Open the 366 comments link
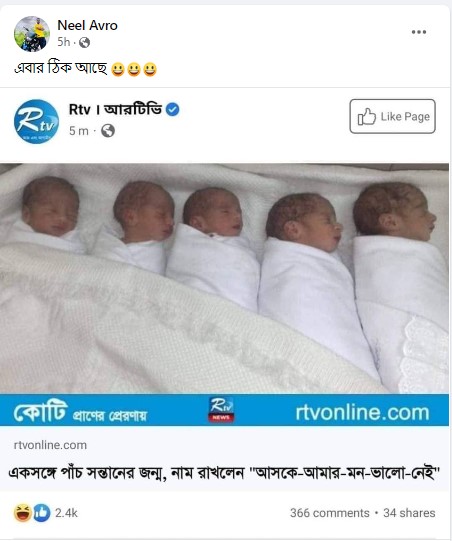This screenshot has width=452, height=541. point(330,513)
